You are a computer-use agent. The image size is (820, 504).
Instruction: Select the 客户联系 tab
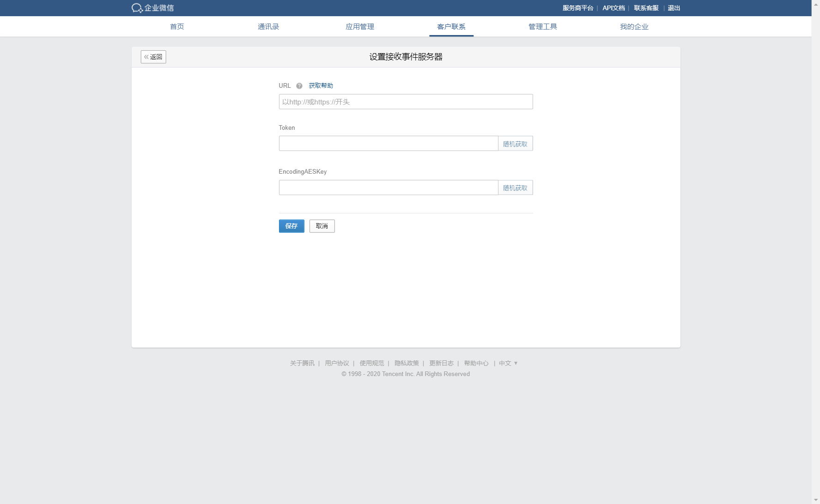click(x=451, y=27)
